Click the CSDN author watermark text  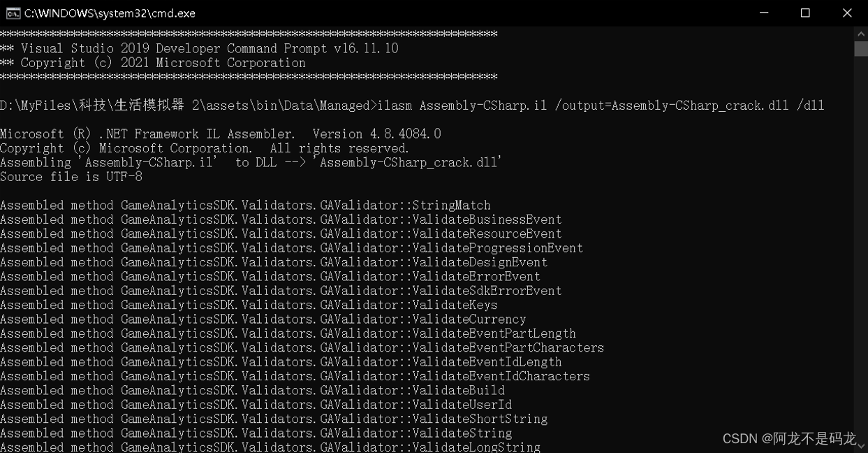coord(789,438)
